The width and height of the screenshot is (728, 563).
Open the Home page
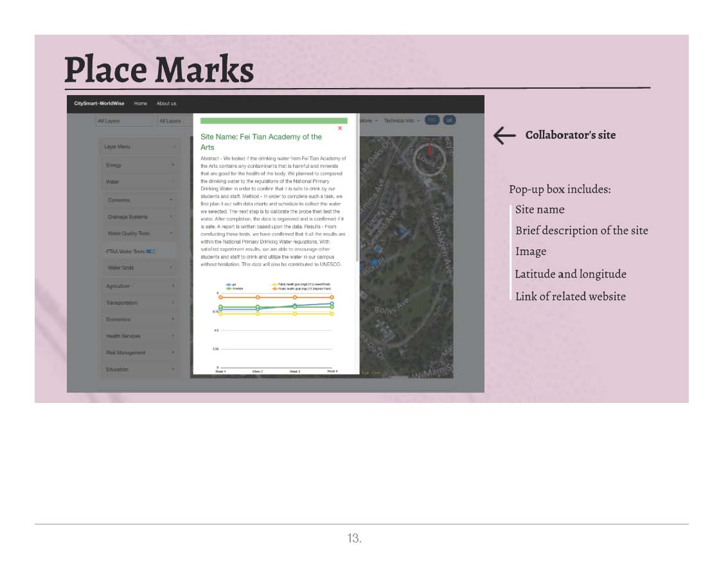[140, 103]
